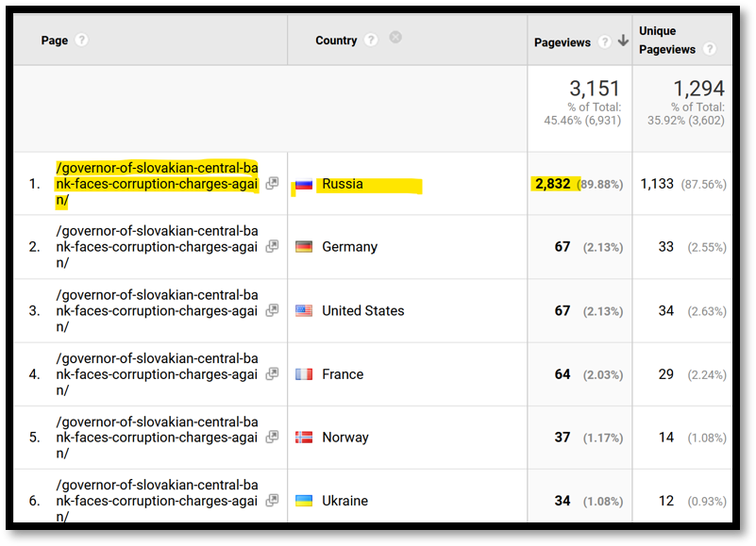Click help icon next to Country header

point(371,40)
